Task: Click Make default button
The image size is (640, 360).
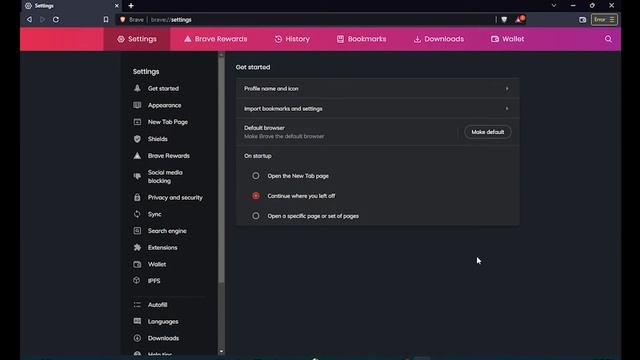Action: [488, 132]
